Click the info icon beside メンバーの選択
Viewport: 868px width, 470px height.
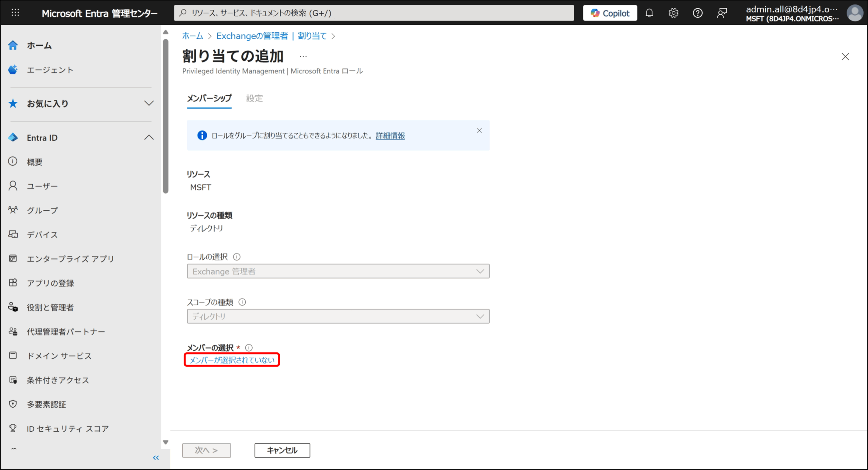pyautogui.click(x=249, y=347)
